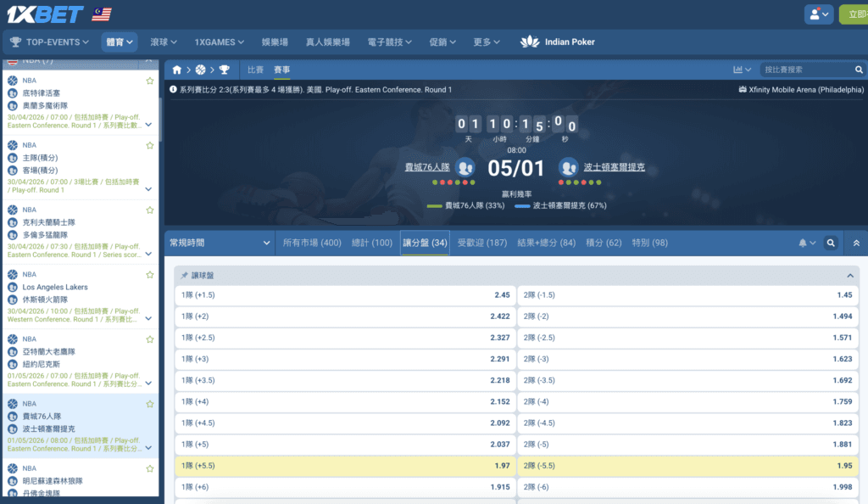Viewport: 868px width, 504px height.
Task: Click 費城76人隊 team avatar
Action: coord(465,167)
